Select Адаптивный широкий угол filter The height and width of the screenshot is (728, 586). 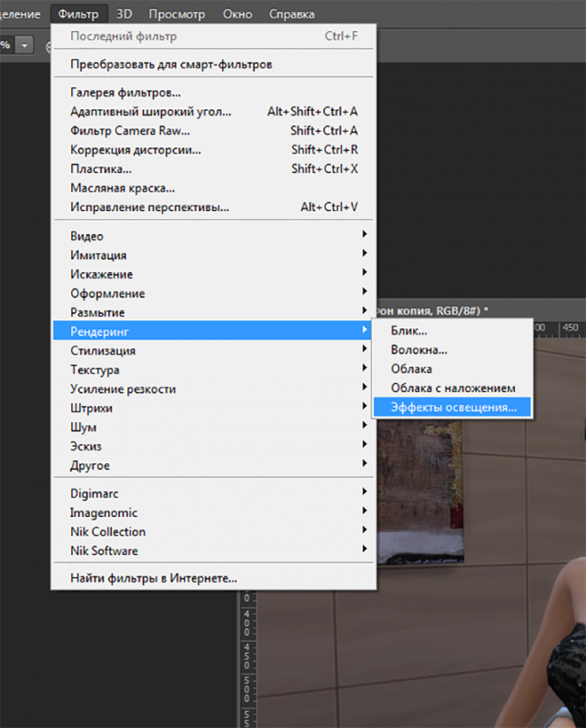tap(214, 111)
